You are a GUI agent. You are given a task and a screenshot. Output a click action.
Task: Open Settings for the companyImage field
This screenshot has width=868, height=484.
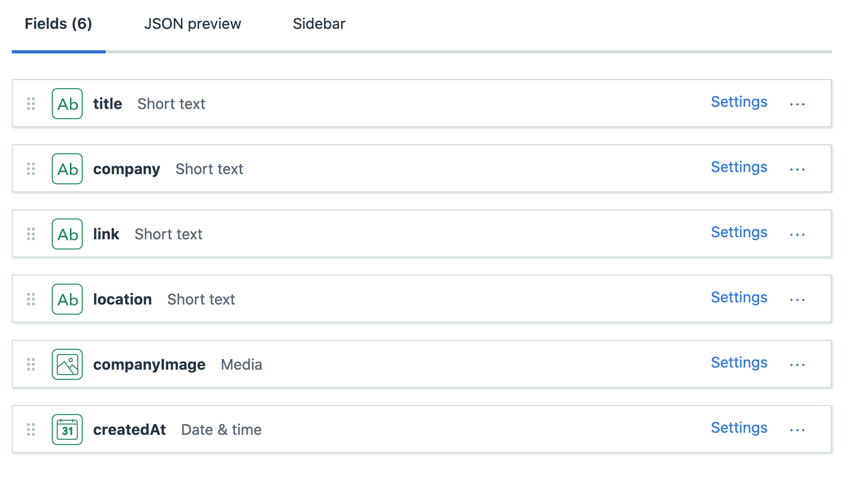(x=739, y=362)
